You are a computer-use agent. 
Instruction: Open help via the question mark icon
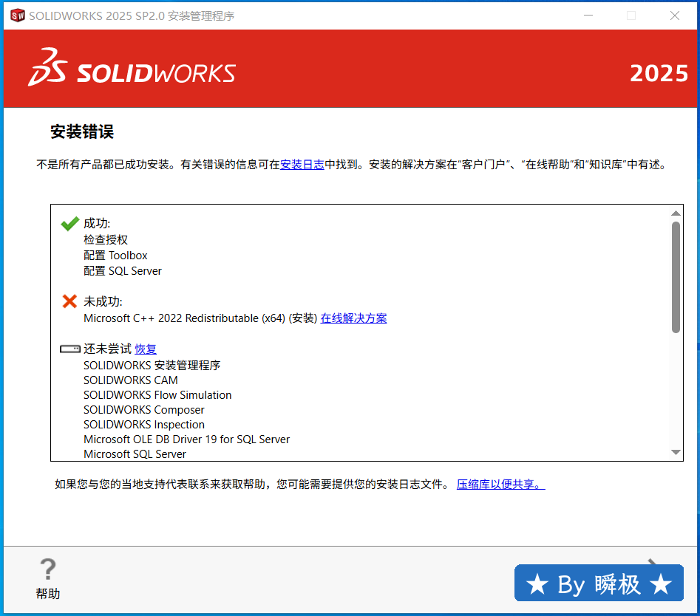(x=48, y=569)
